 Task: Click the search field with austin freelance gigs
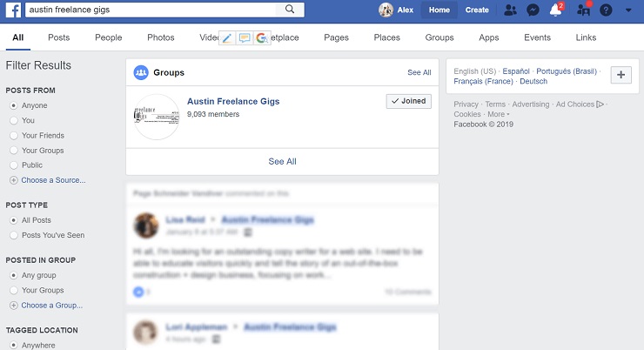pos(151,10)
